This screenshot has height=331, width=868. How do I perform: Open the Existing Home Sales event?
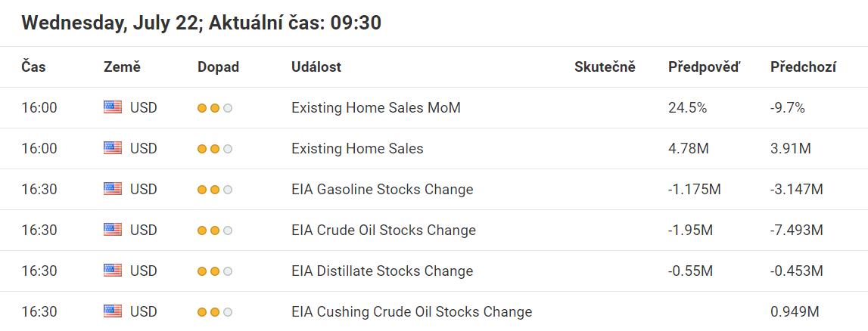point(357,148)
